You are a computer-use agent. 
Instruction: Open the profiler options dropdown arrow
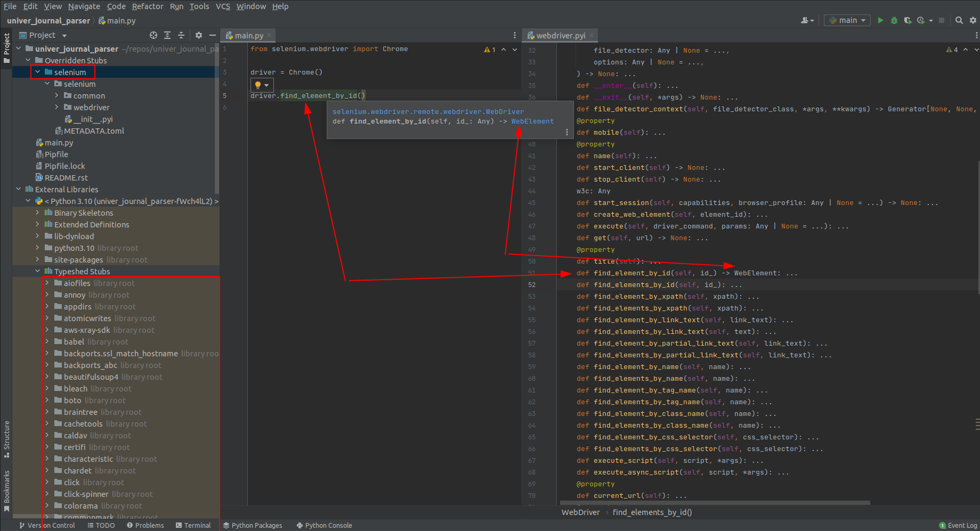(x=931, y=20)
